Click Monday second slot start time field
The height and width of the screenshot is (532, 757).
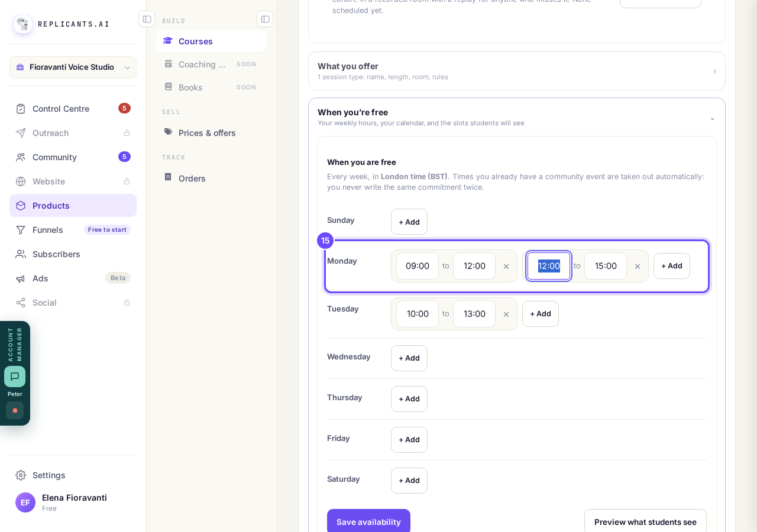pyautogui.click(x=549, y=266)
